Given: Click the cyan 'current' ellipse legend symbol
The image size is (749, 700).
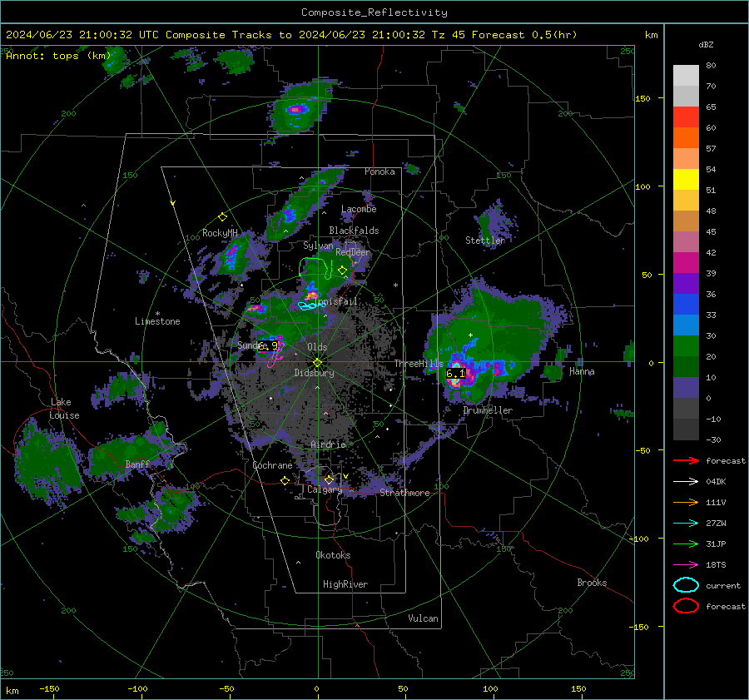Looking at the screenshot, I should 686,585.
